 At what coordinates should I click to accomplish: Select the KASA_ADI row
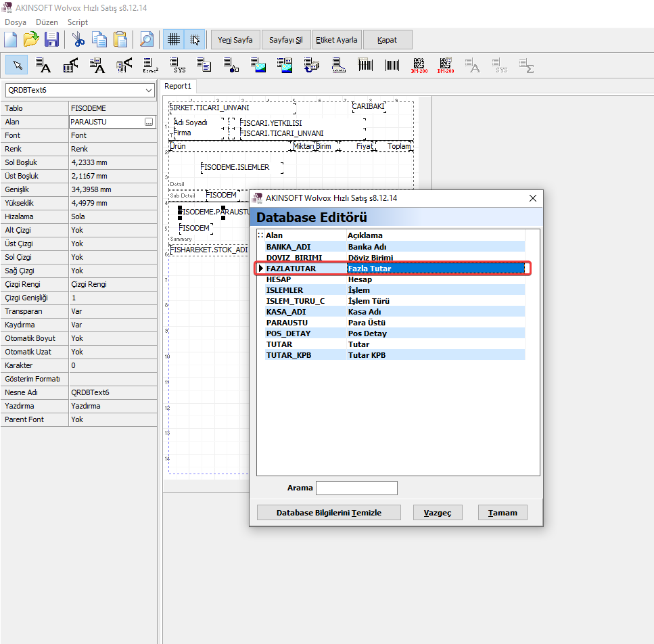(394, 312)
